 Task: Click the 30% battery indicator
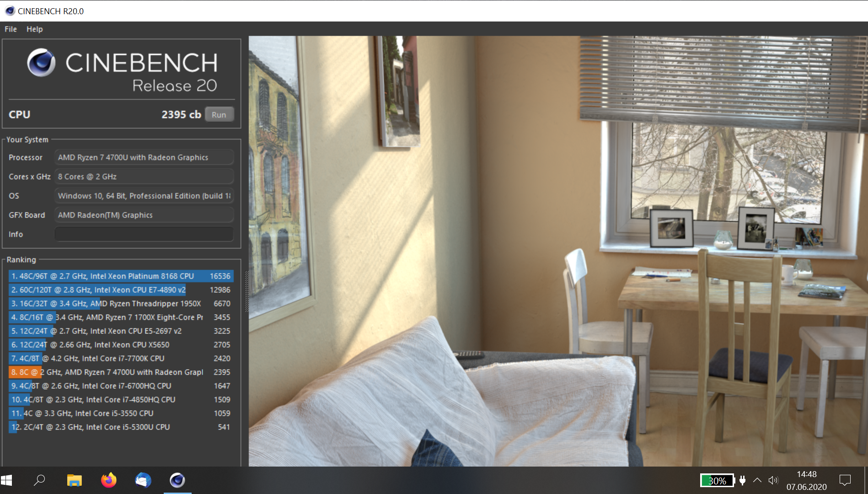click(x=717, y=481)
